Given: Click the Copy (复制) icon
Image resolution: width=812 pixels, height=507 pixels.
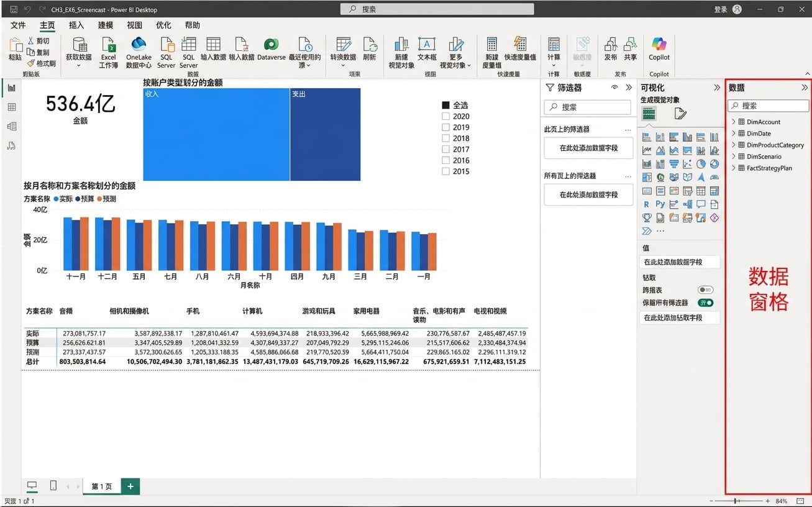Looking at the screenshot, I should (x=30, y=52).
